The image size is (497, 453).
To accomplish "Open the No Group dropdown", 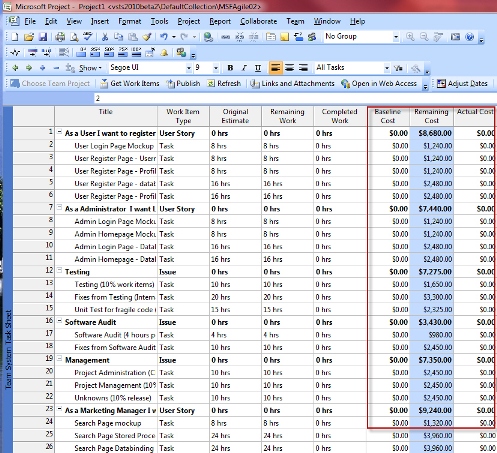I will tap(396, 37).
